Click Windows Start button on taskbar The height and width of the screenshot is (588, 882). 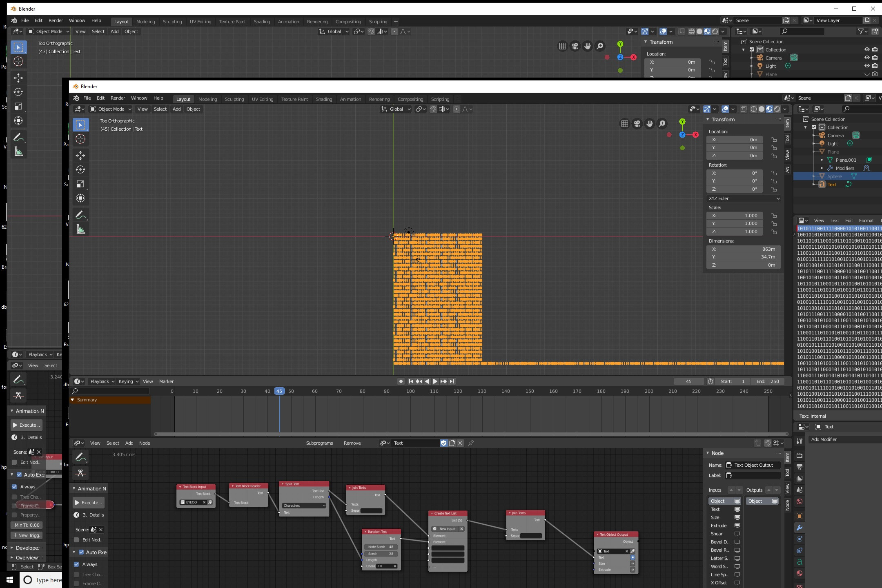click(10, 580)
